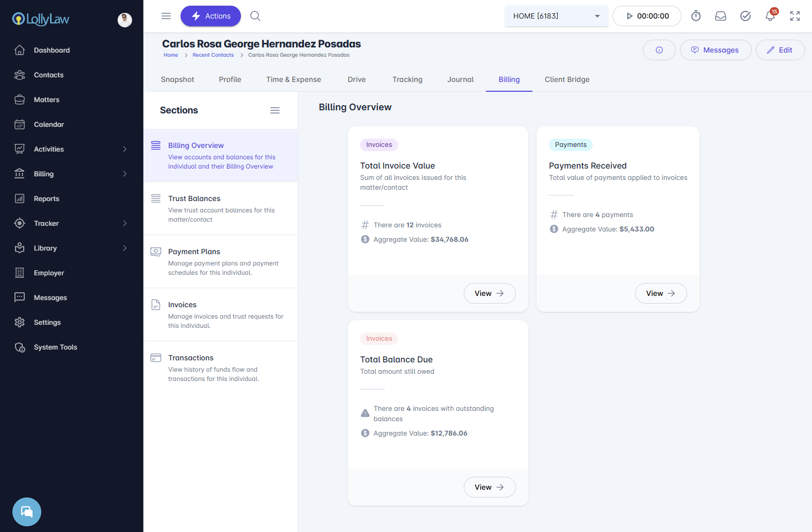The height and width of the screenshot is (532, 812).
Task: Collapse the Sections panel menu icon
Action: coord(275,110)
